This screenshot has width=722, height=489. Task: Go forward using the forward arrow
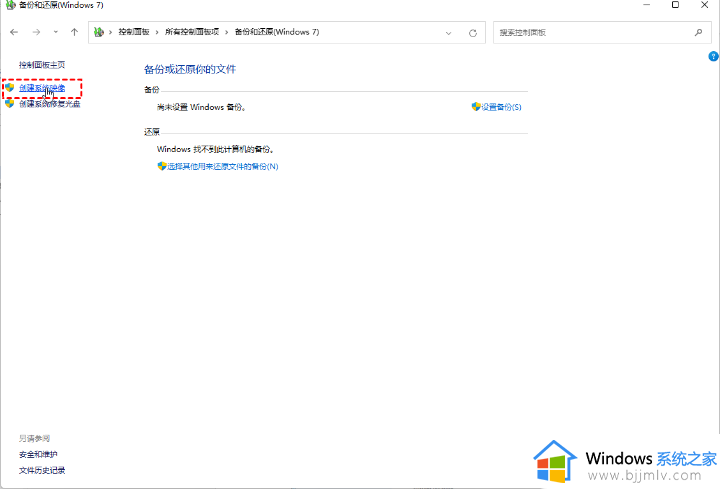(36, 32)
